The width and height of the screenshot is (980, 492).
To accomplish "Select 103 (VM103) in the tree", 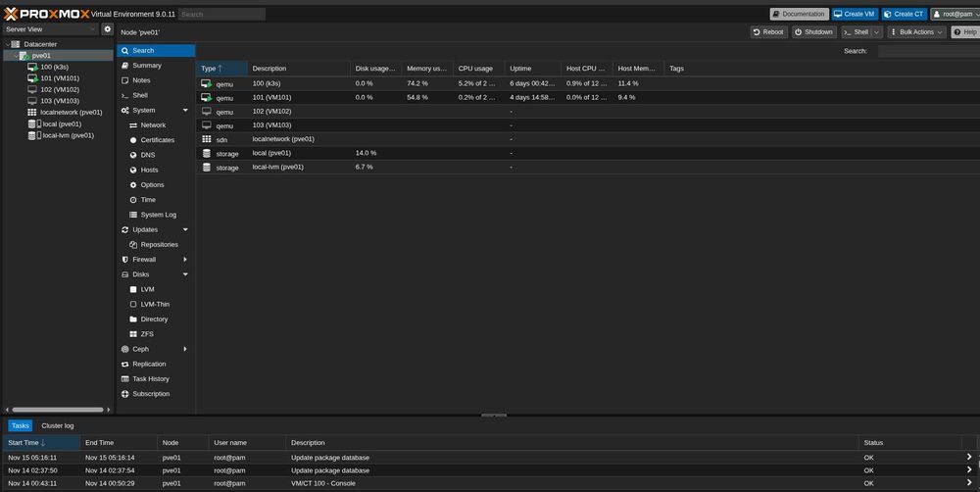I will [x=60, y=101].
